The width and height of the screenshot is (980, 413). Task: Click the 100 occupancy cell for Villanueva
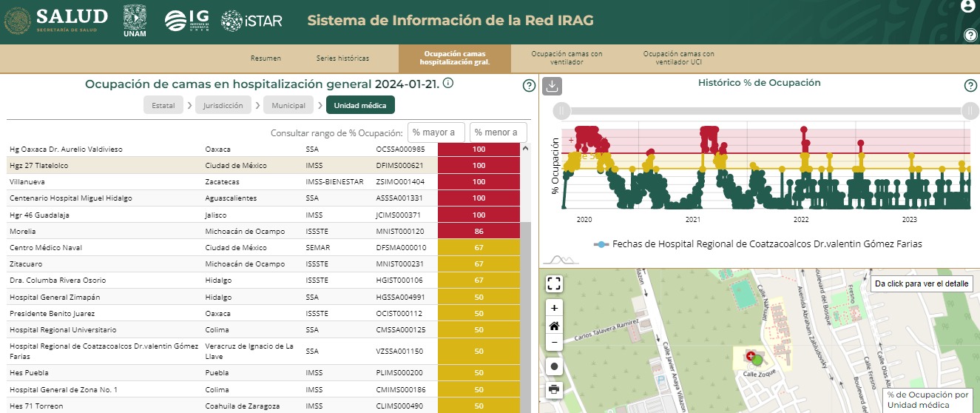click(479, 181)
